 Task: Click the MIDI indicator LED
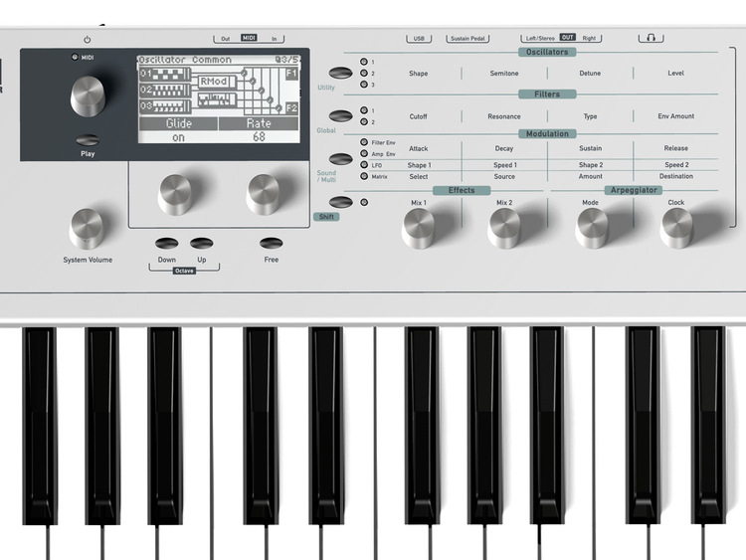click(75, 57)
